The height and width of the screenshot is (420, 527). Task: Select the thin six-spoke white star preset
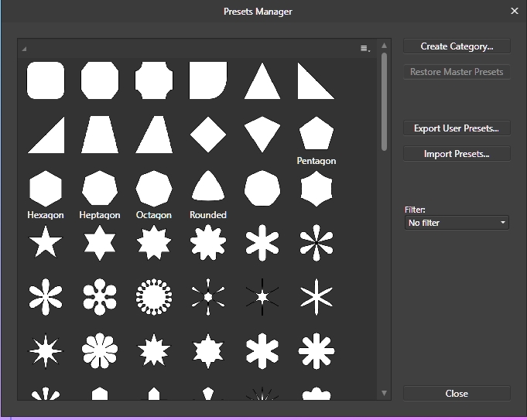[x=317, y=297]
